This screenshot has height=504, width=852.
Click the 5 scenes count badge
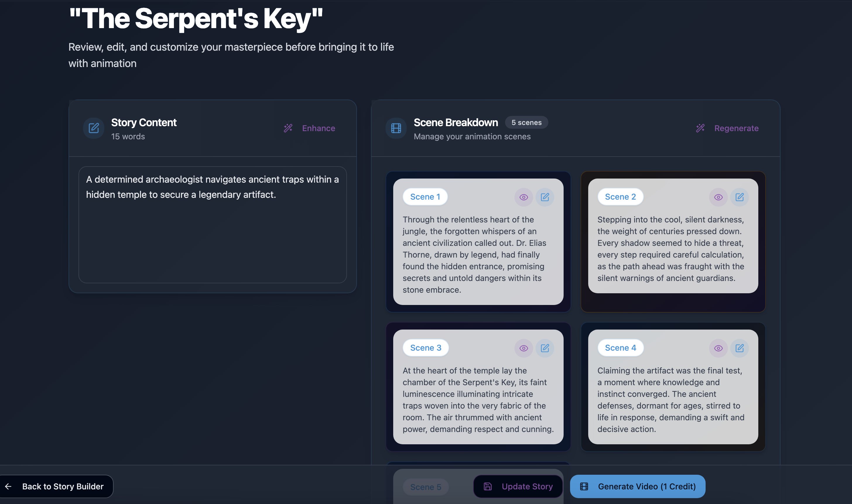(x=526, y=123)
